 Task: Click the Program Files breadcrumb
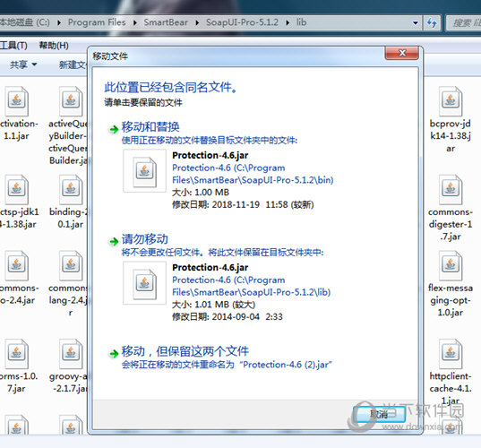97,22
